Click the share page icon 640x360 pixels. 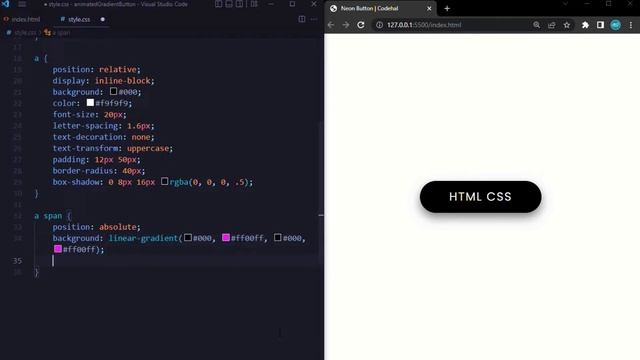(551, 25)
